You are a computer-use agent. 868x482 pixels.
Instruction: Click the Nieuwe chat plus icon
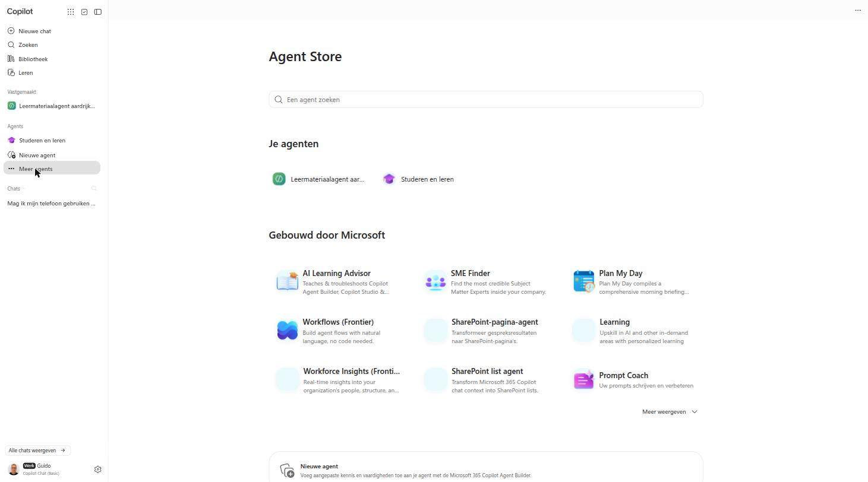(x=11, y=31)
